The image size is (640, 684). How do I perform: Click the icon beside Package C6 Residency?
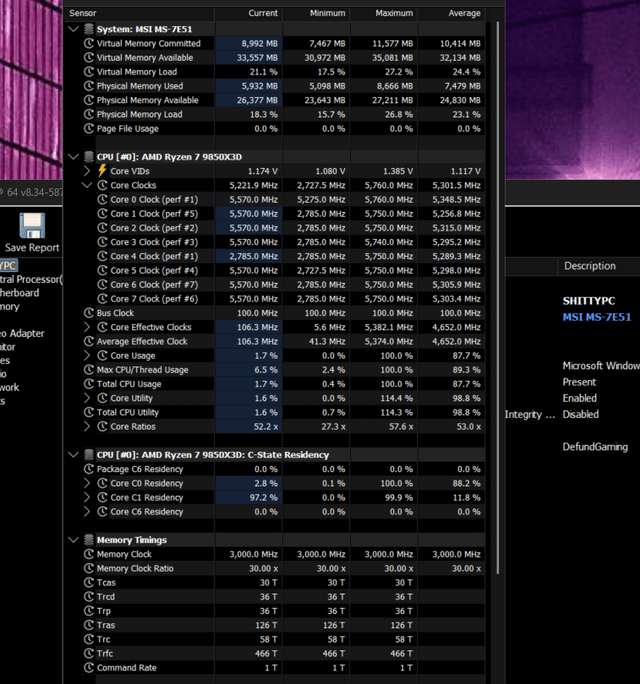(88, 469)
